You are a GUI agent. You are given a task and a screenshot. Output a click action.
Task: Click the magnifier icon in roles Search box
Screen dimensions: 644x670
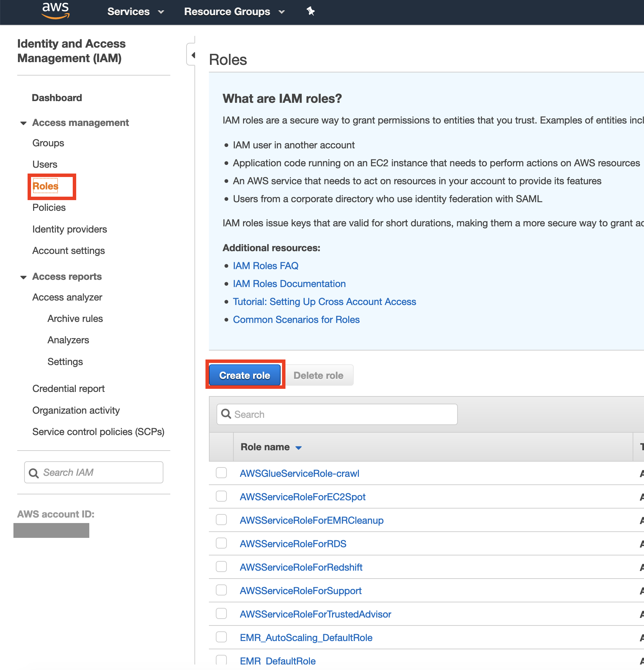coord(226,414)
